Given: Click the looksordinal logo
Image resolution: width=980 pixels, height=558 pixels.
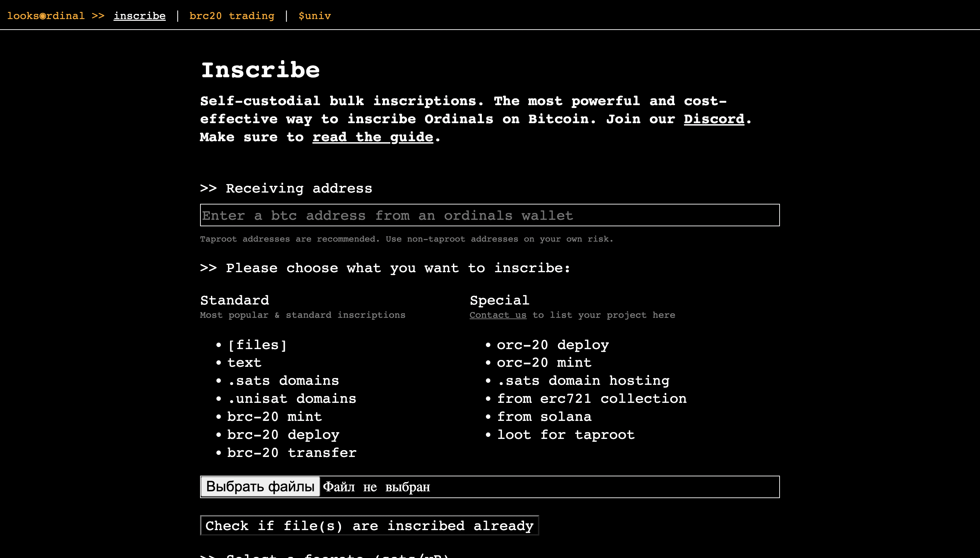Looking at the screenshot, I should pos(46,15).
